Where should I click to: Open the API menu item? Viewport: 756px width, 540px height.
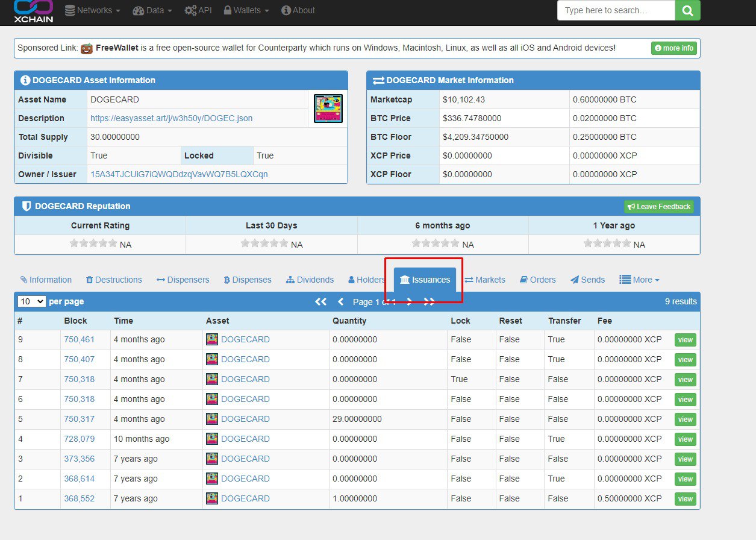[198, 10]
